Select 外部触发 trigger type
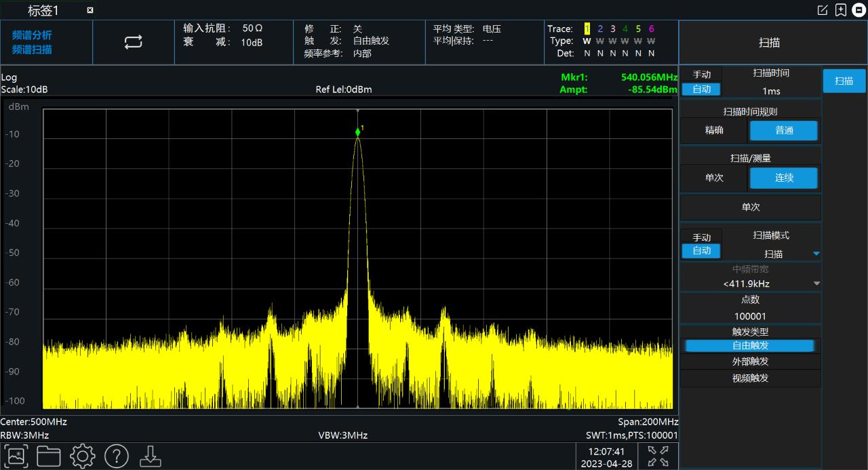This screenshot has width=868, height=470. pyautogui.click(x=750, y=361)
